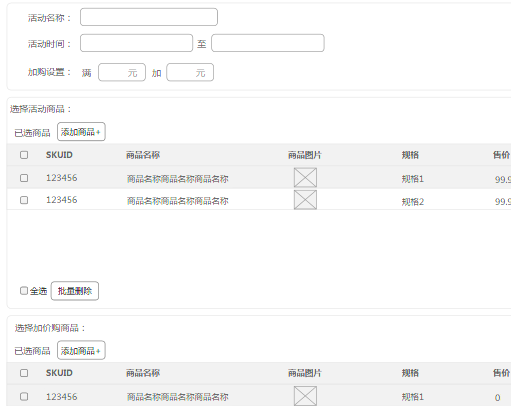Image resolution: width=511 pixels, height=406 pixels.
Task: Click the product image thumbnail for 规格2
Action: (305, 200)
